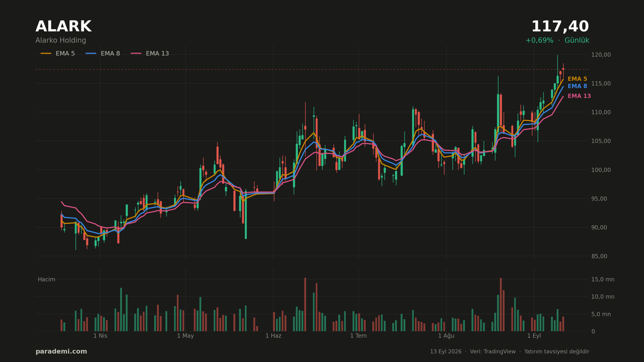Click the 13 Eyl 2026 date text

(446, 352)
